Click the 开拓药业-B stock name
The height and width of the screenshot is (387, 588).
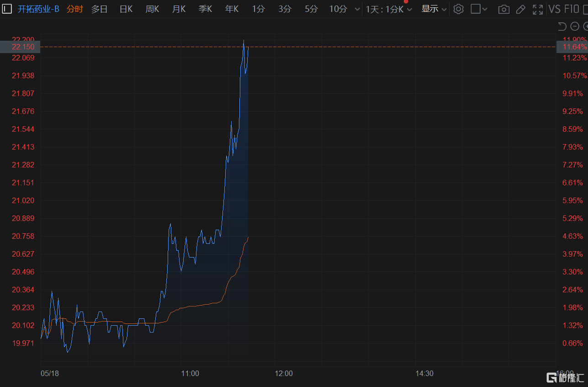tap(38, 9)
